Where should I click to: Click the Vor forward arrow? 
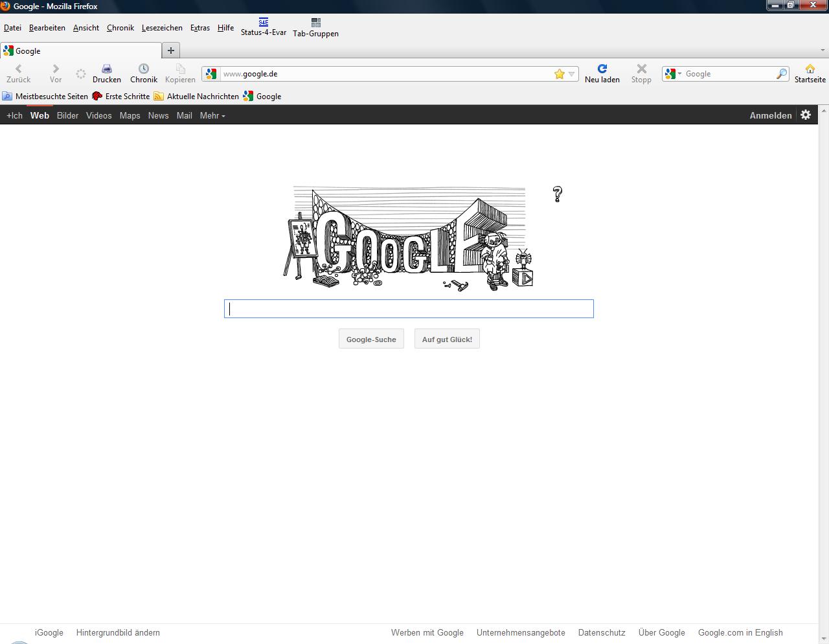coord(56,68)
